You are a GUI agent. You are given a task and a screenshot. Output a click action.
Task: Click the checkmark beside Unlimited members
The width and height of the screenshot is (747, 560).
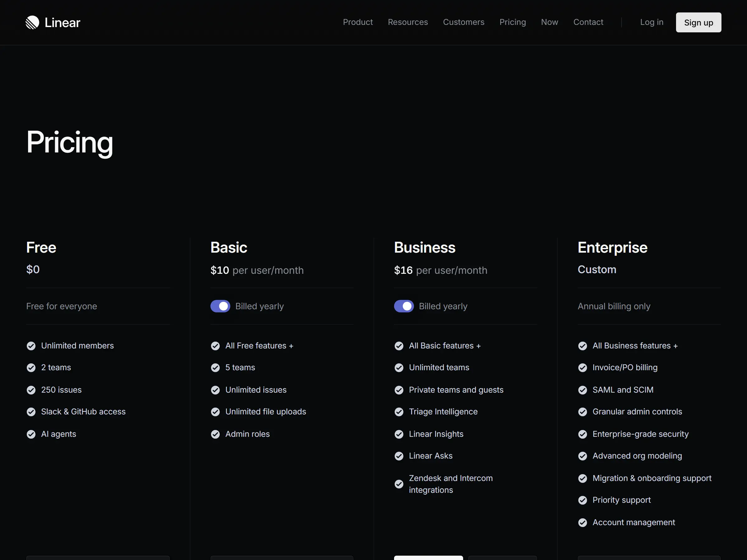31,346
